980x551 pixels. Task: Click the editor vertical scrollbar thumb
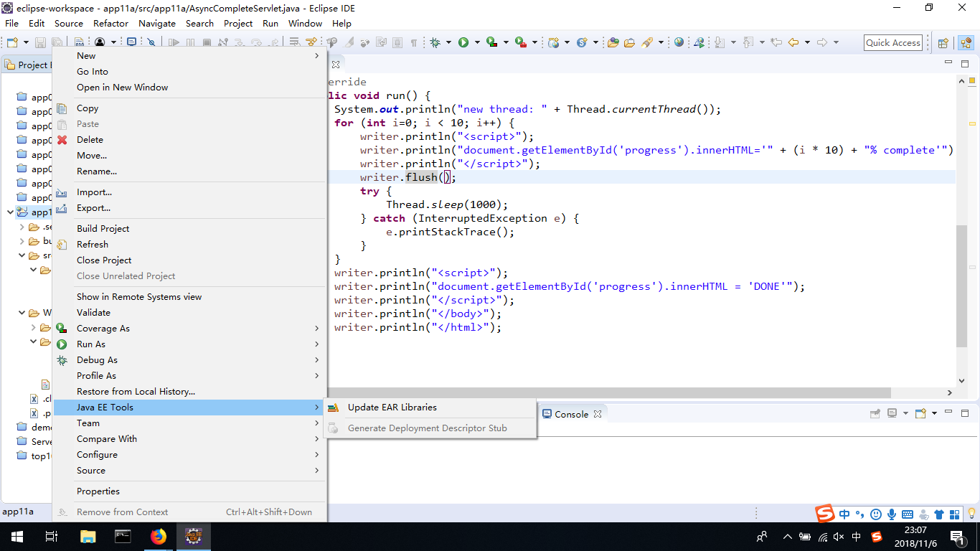[x=962, y=286]
